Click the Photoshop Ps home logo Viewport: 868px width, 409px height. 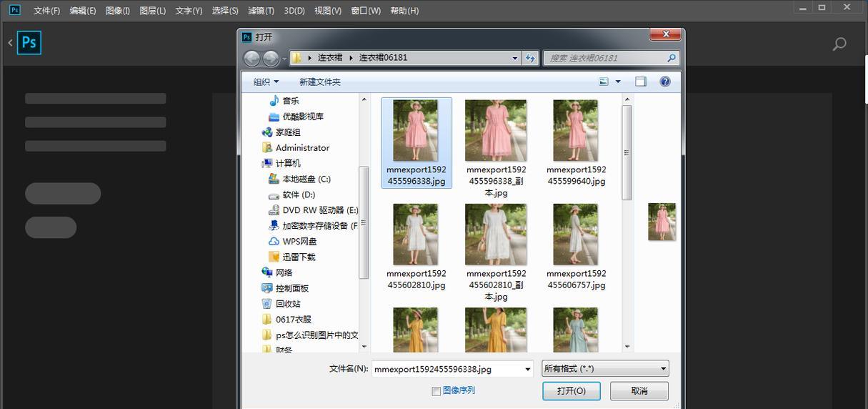(x=29, y=42)
